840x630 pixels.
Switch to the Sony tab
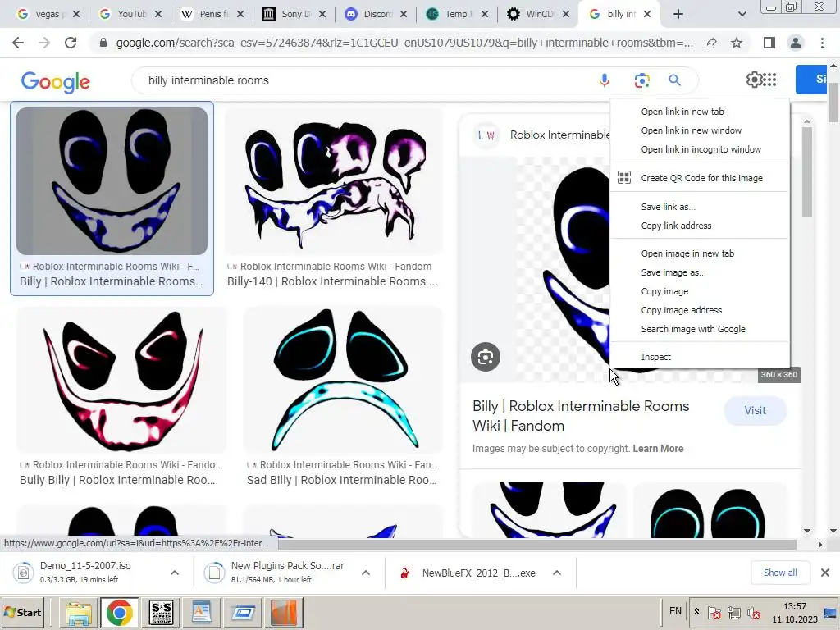[294, 15]
